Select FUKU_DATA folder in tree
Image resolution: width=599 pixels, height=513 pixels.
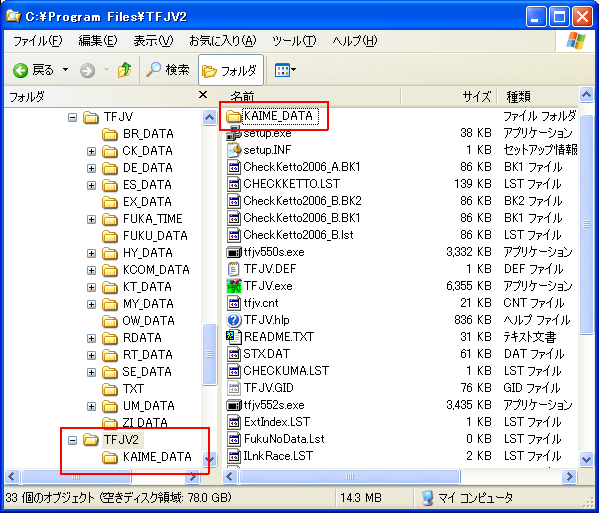tap(155, 236)
